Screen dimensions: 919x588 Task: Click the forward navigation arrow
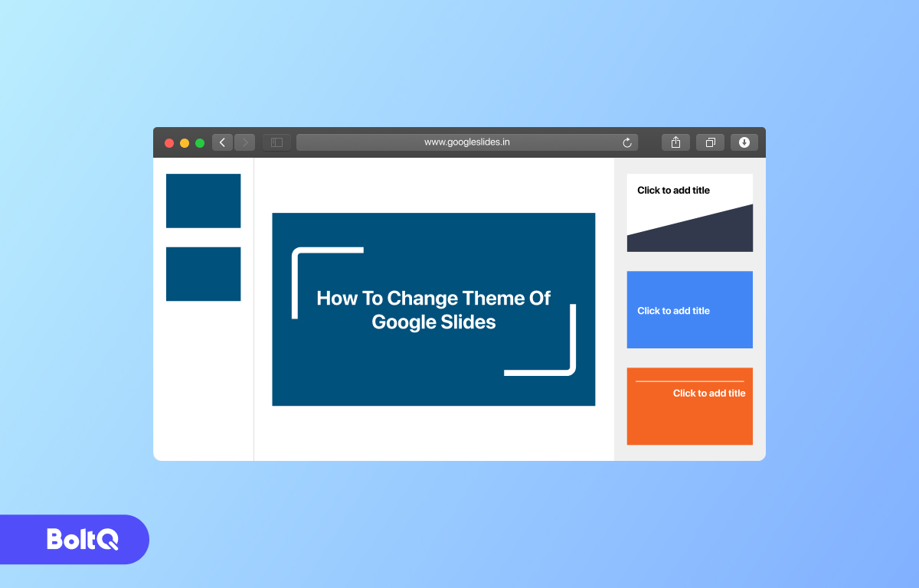pos(244,142)
